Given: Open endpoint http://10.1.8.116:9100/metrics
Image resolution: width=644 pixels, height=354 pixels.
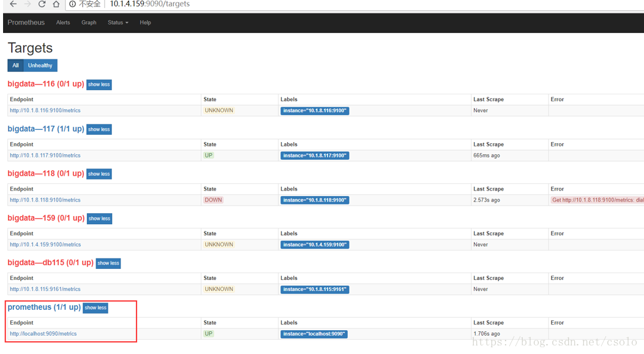Looking at the screenshot, I should click(x=45, y=110).
